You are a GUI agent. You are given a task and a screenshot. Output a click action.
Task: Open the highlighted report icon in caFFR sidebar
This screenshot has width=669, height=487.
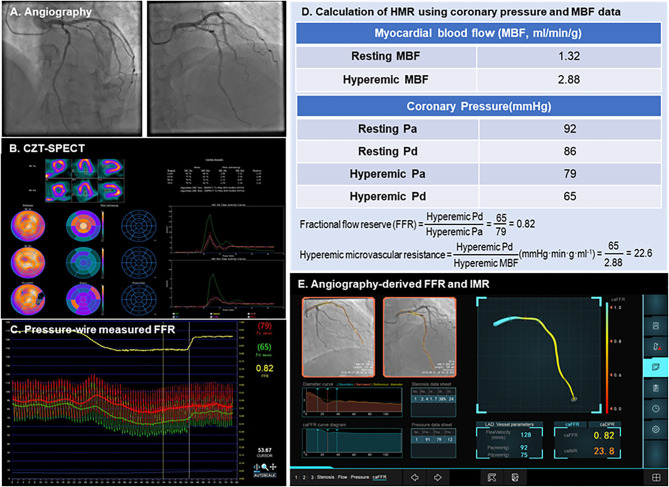click(655, 369)
